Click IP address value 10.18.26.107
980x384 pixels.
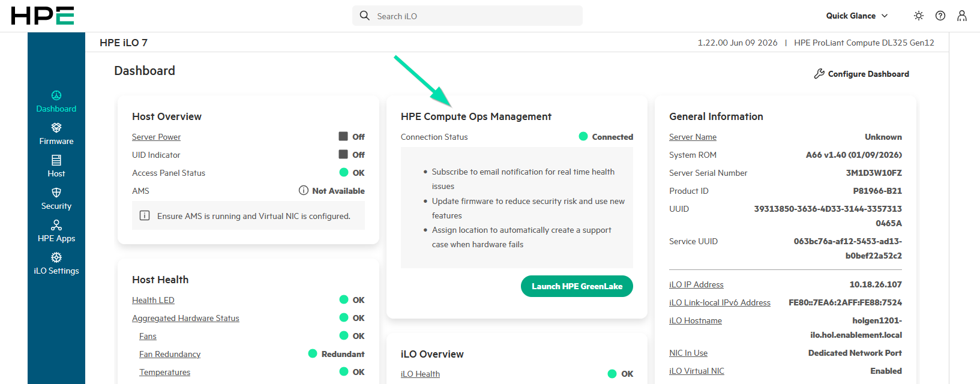click(x=876, y=284)
